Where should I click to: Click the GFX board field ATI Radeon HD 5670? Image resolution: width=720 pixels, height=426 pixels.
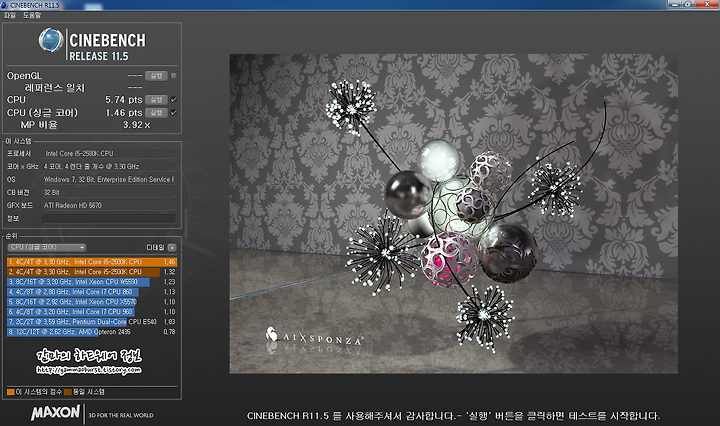(x=109, y=205)
